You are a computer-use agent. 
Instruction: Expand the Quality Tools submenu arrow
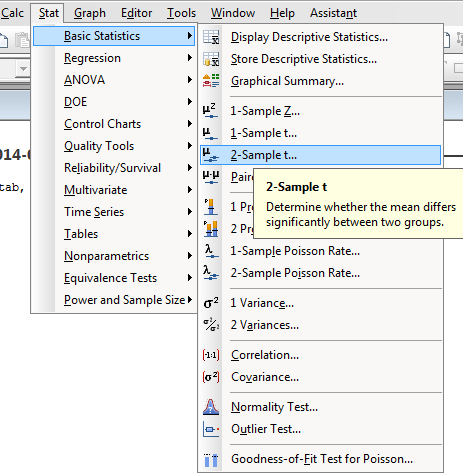[190, 146]
